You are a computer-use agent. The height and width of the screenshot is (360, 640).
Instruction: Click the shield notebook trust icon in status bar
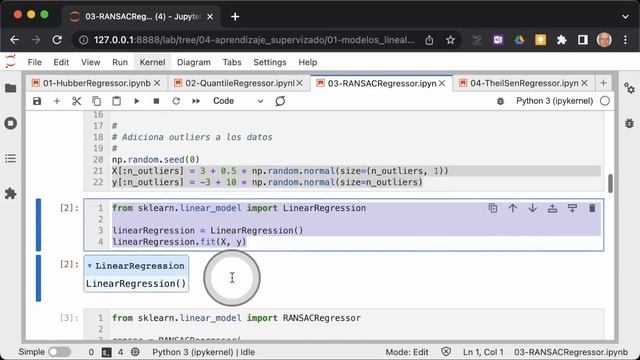click(446, 352)
